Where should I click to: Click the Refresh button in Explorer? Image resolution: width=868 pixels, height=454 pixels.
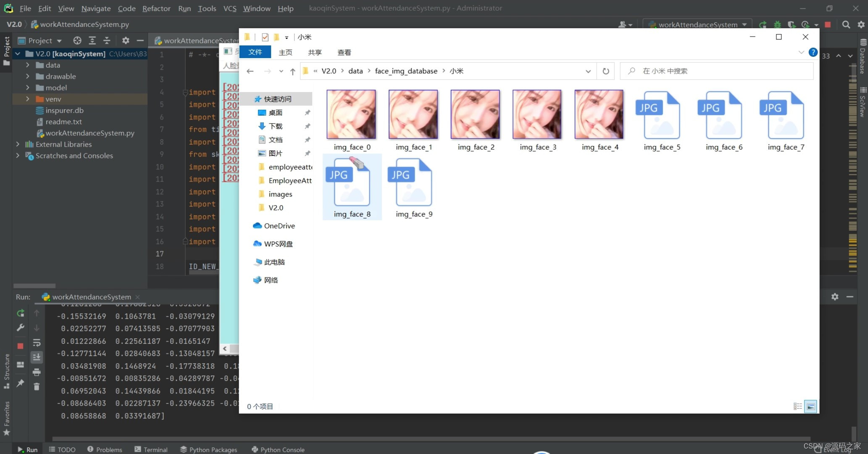coord(605,71)
